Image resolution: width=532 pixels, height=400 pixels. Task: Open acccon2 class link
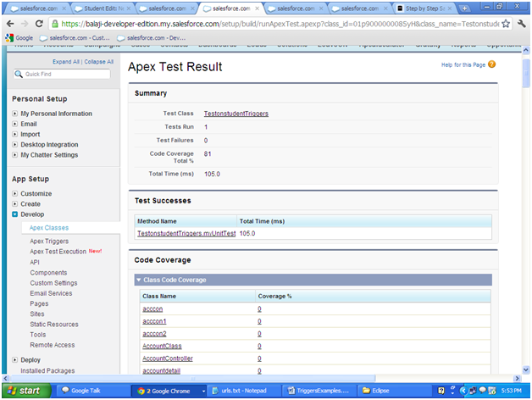154,334
